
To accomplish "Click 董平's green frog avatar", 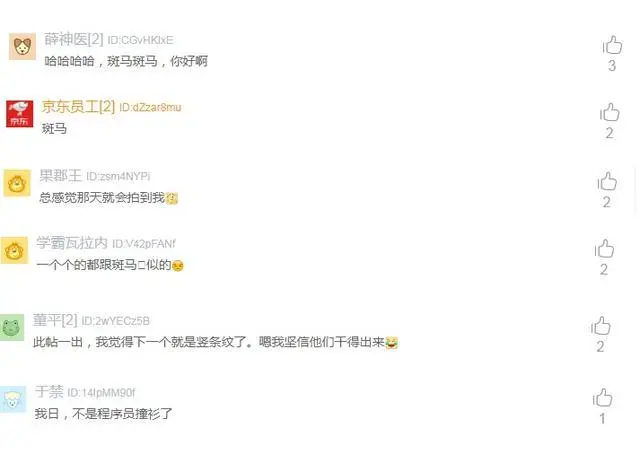I will pyautogui.click(x=11, y=327).
